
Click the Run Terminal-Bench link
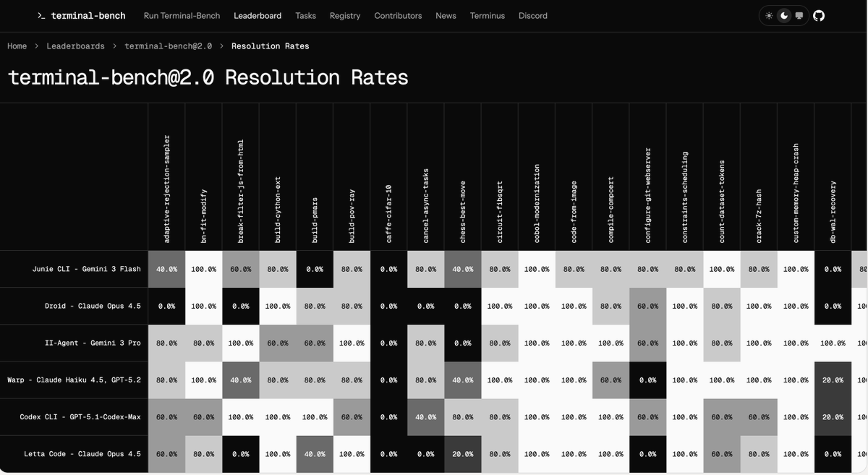182,15
